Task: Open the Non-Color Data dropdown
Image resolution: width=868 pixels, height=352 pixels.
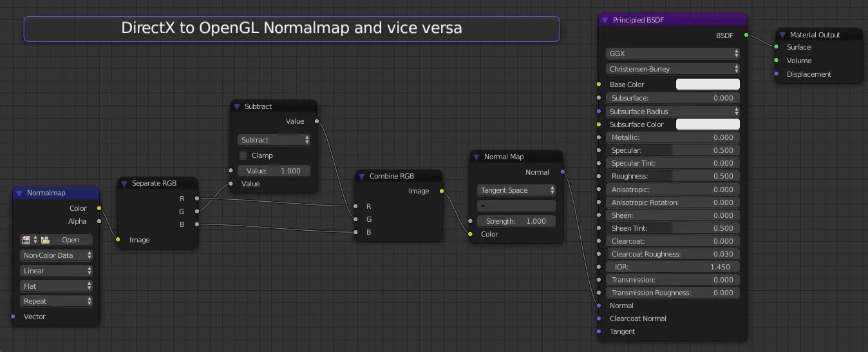Action: (57, 255)
